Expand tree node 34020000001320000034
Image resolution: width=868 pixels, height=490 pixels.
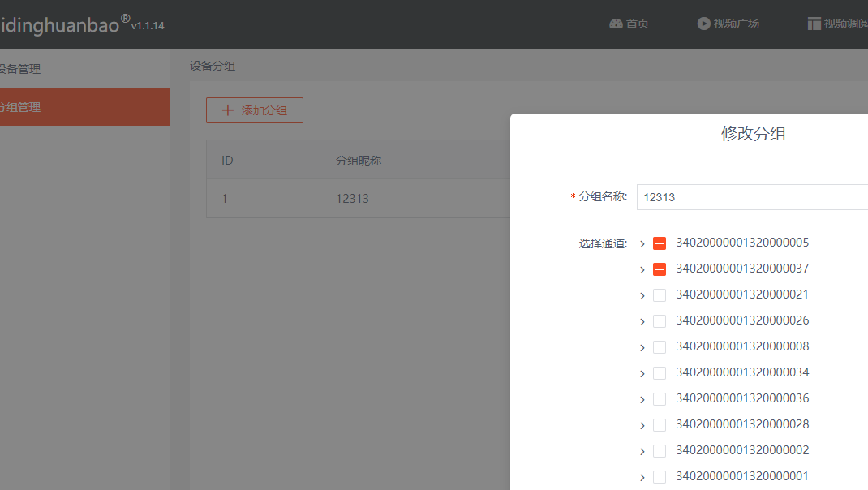(x=642, y=374)
